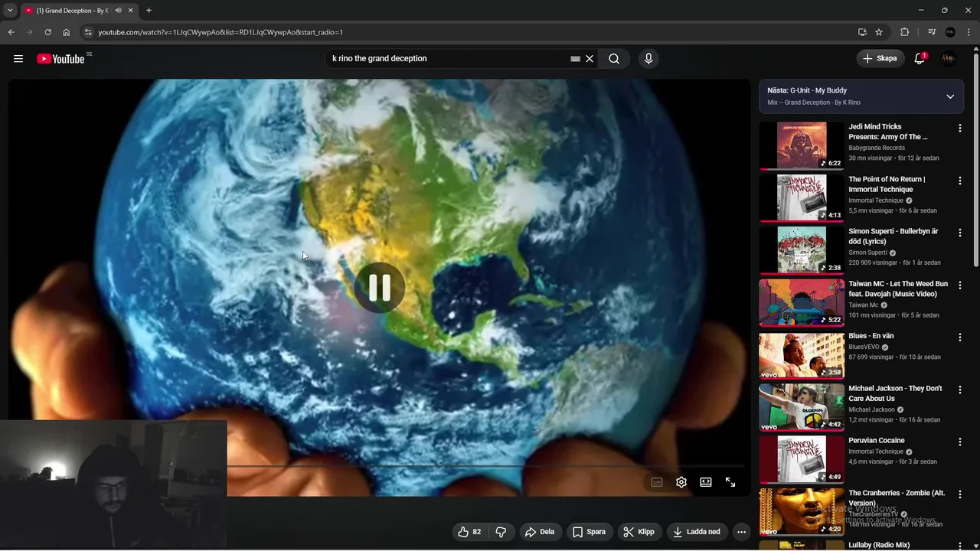Pause the video with center pause icon
This screenshot has height=551, width=980.
[380, 288]
